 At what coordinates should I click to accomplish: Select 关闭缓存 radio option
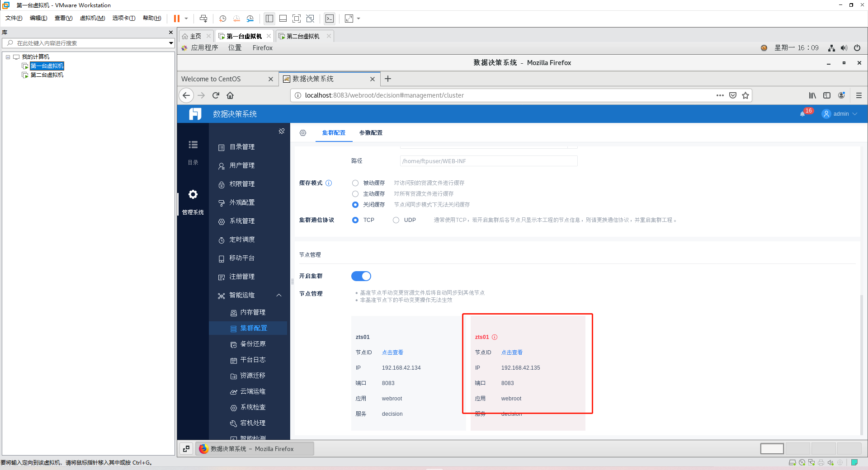(355, 205)
